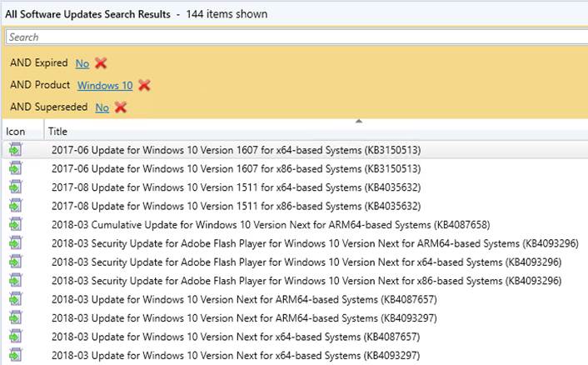
Task: Focus the Search input field
Action: (x=296, y=37)
